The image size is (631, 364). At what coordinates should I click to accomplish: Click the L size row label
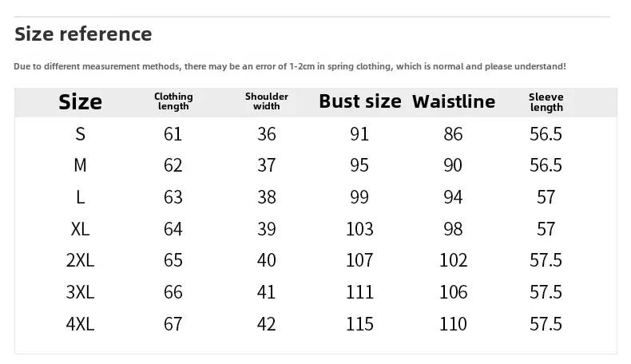[81, 197]
